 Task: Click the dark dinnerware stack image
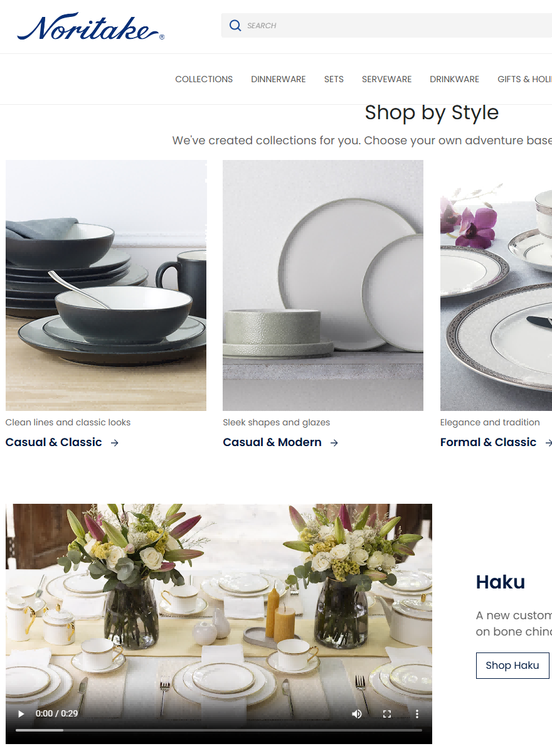coord(106,285)
